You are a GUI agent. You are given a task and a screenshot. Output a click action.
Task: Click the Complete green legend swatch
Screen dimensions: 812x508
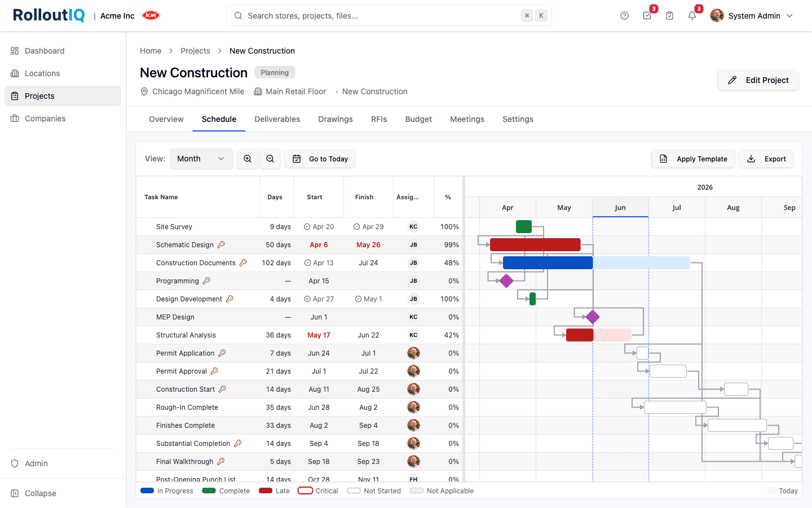(209, 491)
